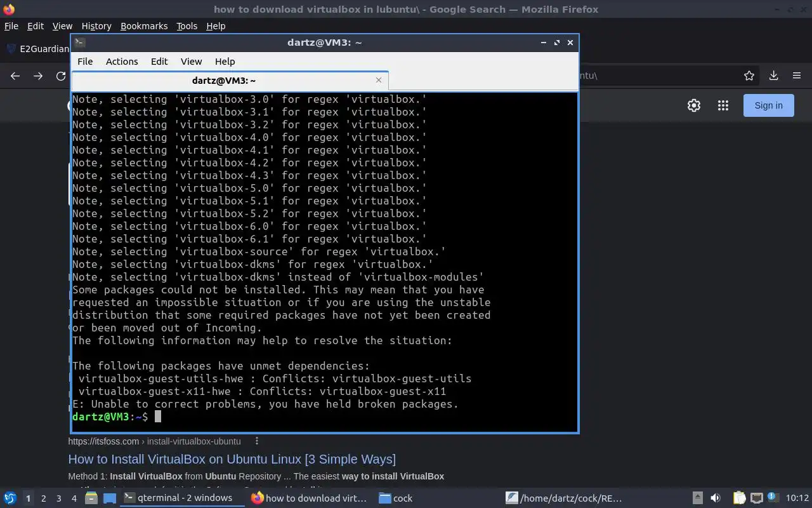This screenshot has height=508, width=812.
Task: Switch to virtual desktop 4
Action: [74, 498]
